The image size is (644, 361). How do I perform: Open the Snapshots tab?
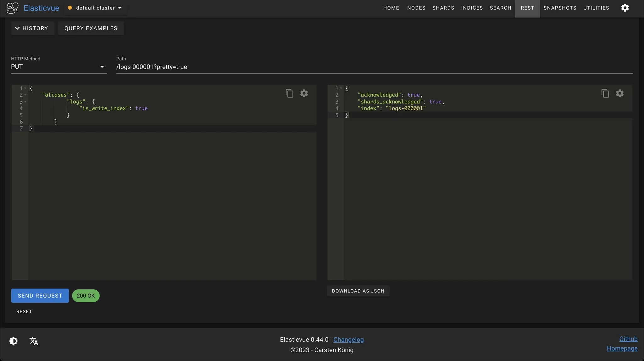point(560,8)
